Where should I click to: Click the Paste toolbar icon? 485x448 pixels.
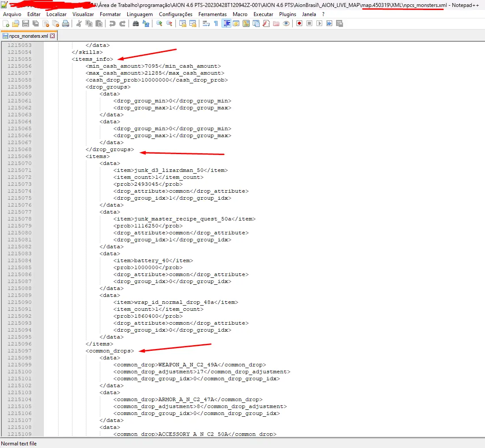[x=99, y=24]
